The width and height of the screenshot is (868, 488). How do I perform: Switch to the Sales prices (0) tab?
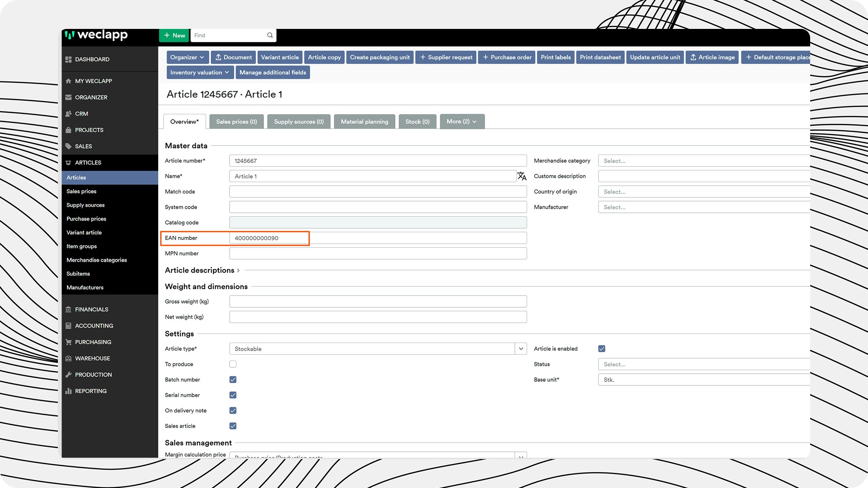click(236, 122)
